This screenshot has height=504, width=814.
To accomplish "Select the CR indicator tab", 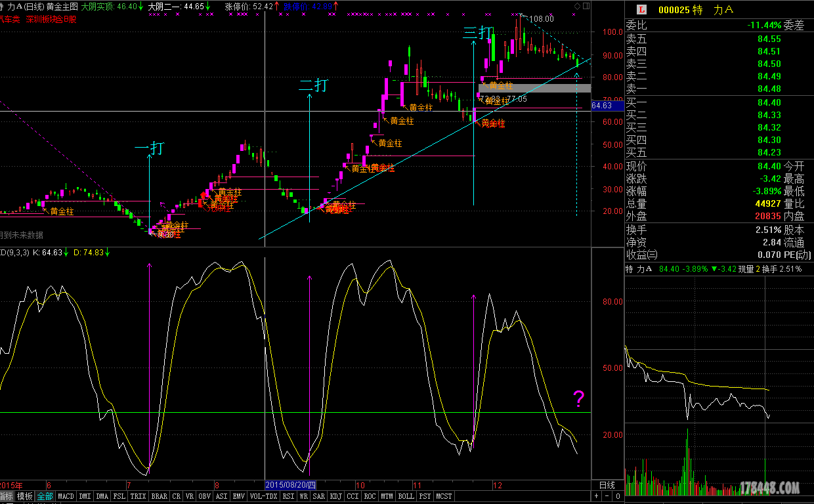I will pyautogui.click(x=177, y=496).
